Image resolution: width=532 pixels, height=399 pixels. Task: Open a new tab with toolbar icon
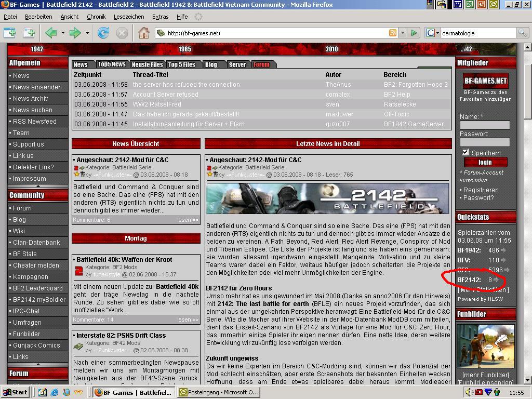(x=29, y=33)
